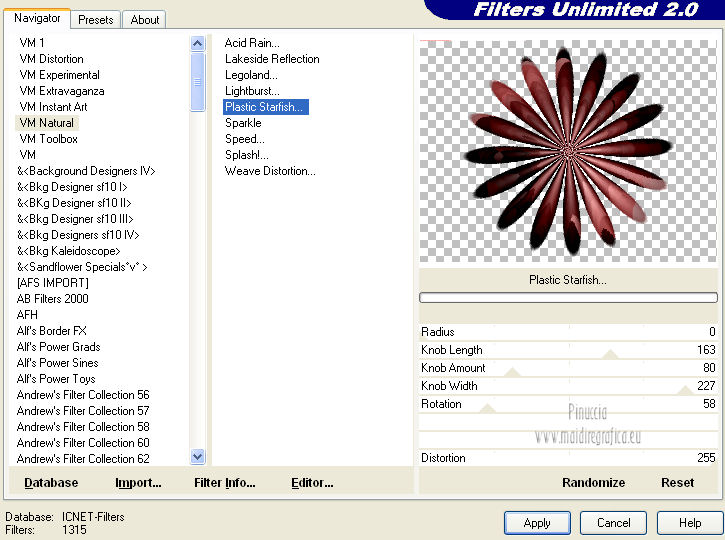The width and height of the screenshot is (725, 540).
Task: Select Andrew's Filter Collection 57
Action: [x=83, y=411]
